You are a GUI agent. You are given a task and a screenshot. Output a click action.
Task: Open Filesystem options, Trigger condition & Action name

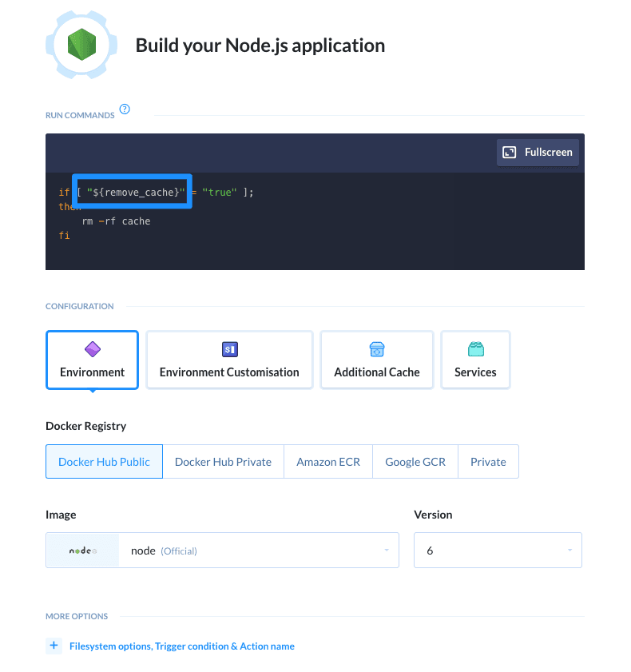(182, 646)
